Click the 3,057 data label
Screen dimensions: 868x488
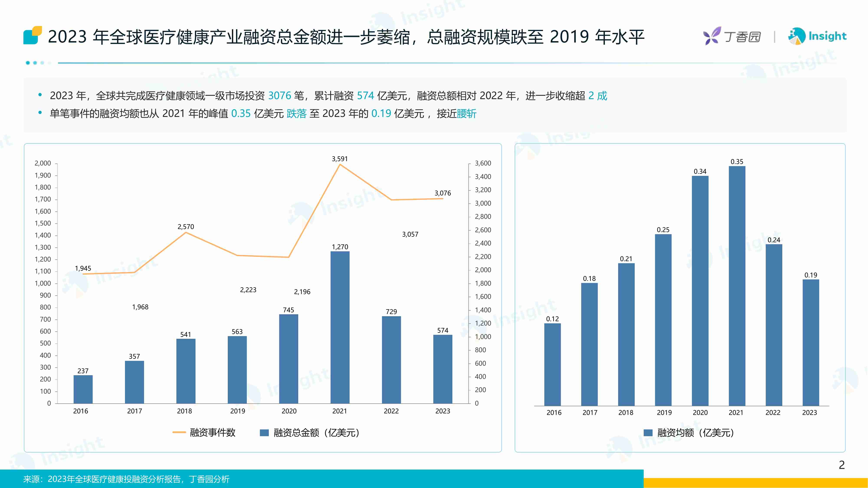click(410, 234)
